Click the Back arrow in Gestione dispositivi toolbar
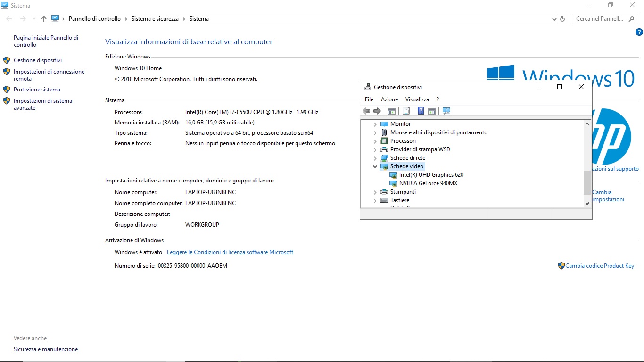The height and width of the screenshot is (362, 644). tap(366, 111)
